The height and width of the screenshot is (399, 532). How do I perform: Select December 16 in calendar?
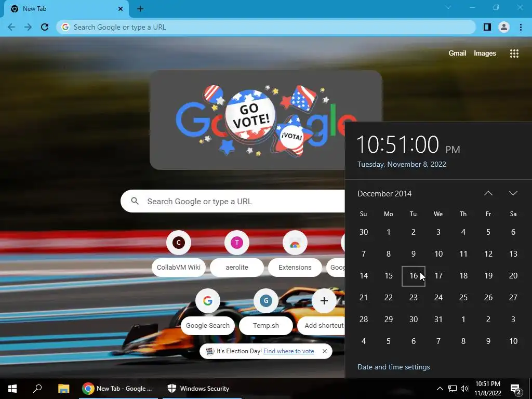pyautogui.click(x=414, y=276)
